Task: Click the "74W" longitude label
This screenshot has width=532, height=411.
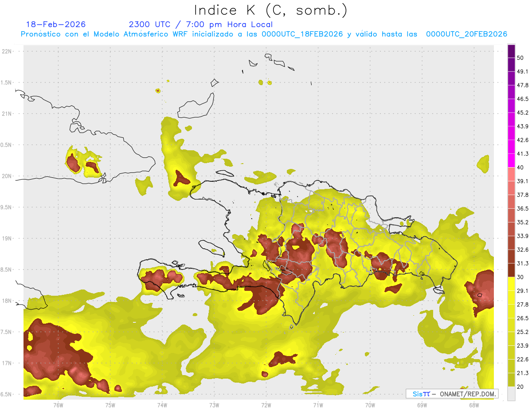Action: pos(162,405)
